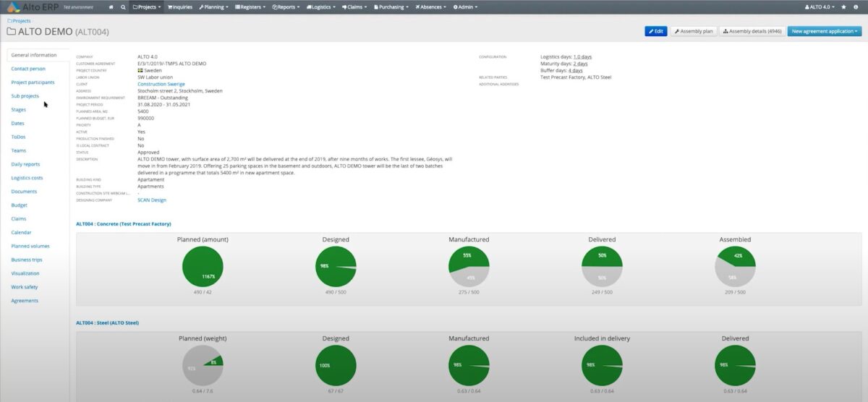Open Assembly details (4946) button
The height and width of the screenshot is (402, 868).
(752, 32)
